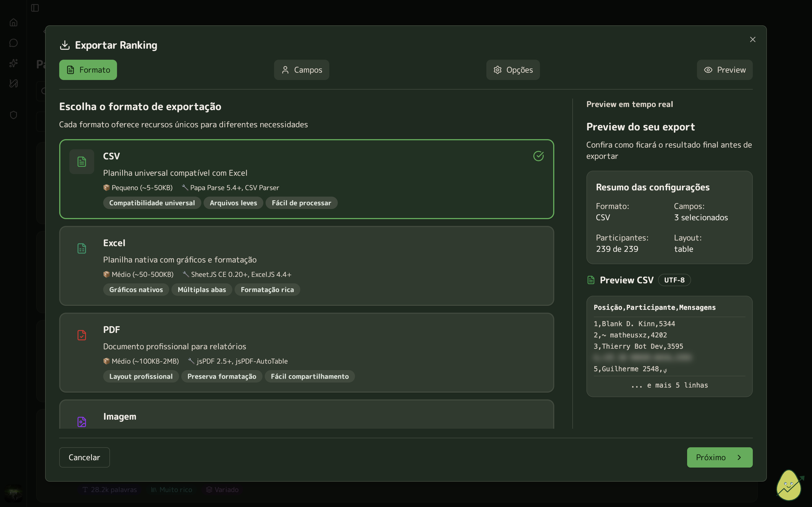Click the sparkles icon in sidebar
812x507 pixels.
click(14, 63)
